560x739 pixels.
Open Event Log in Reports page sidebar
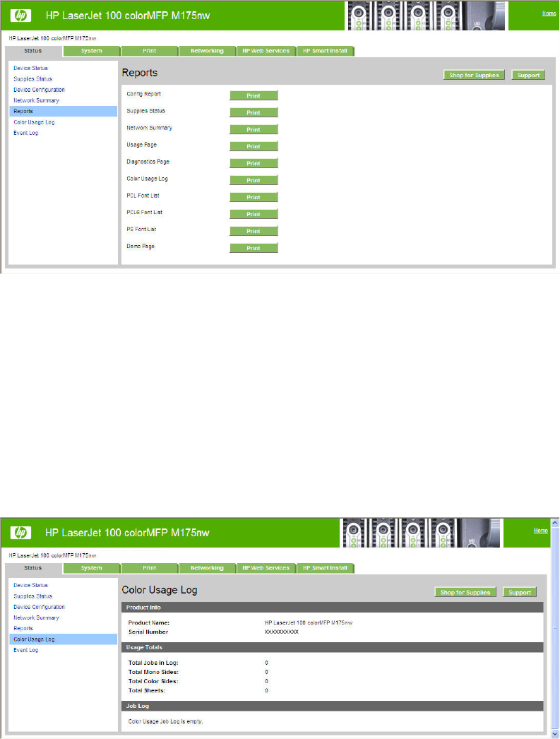pos(26,133)
